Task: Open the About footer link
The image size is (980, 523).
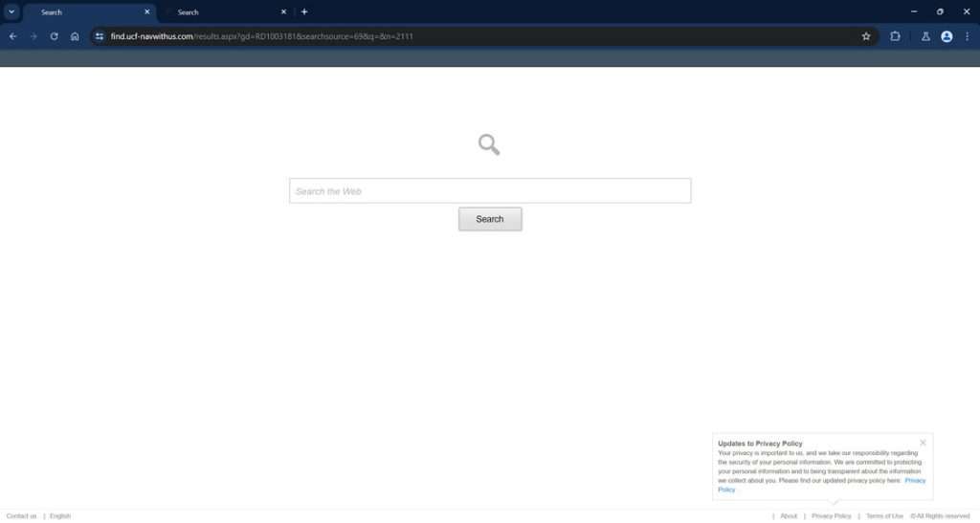Action: pos(789,516)
